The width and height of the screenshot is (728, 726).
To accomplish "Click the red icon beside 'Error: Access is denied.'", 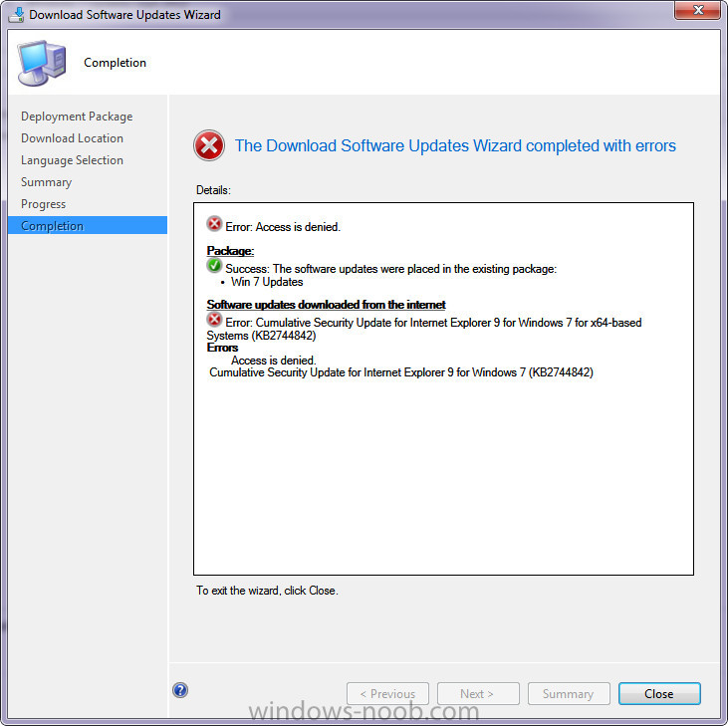I will point(214,224).
